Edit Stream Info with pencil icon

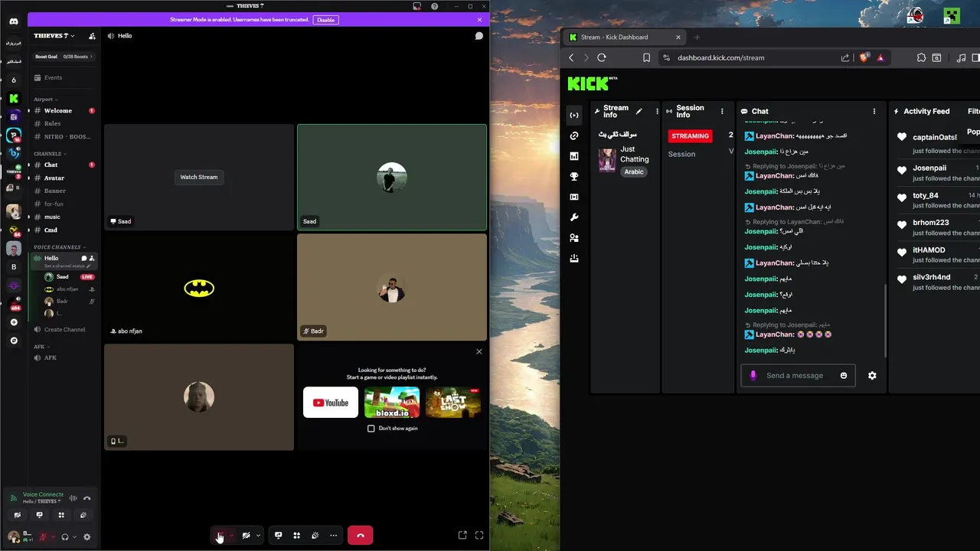coord(639,111)
